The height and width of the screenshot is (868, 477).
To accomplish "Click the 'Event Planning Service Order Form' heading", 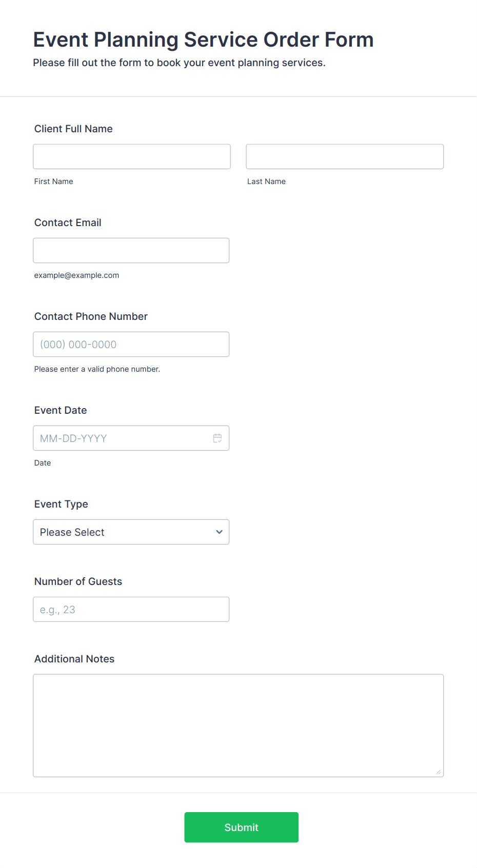I will click(203, 39).
